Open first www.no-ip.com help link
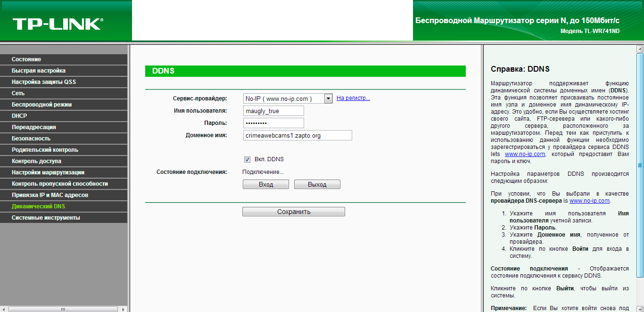644x312 pixels. click(525, 154)
